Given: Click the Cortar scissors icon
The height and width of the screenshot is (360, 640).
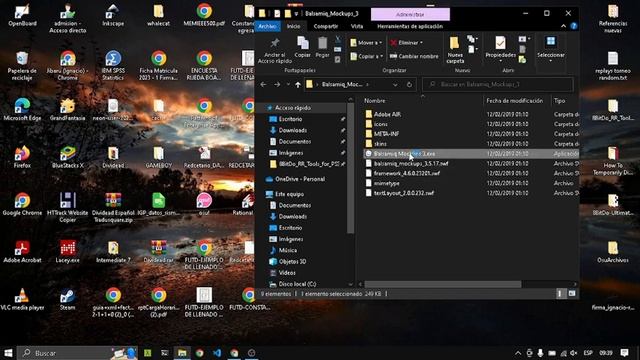Looking at the screenshot, I should point(338,39).
